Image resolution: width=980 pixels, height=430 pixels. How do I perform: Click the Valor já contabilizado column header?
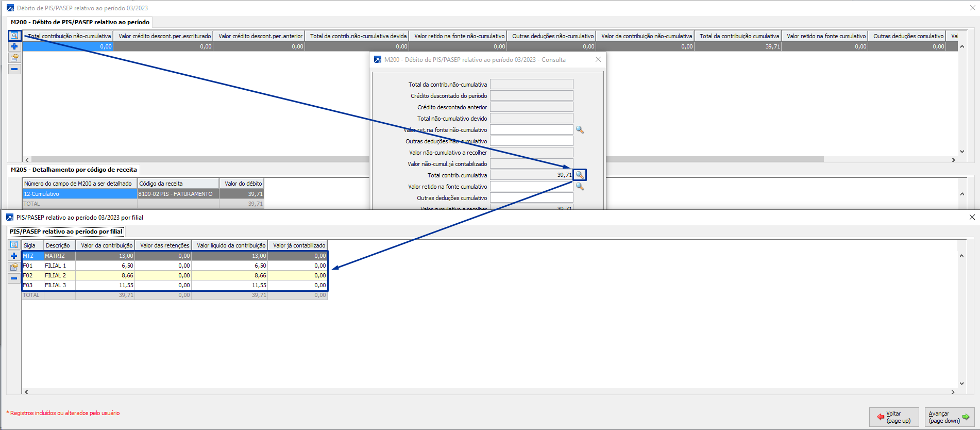pos(298,245)
